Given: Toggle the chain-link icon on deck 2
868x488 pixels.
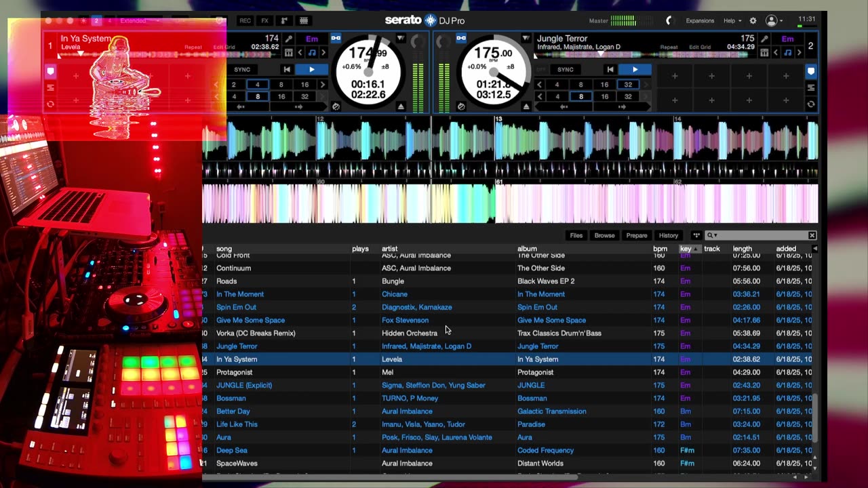Looking at the screenshot, I should (461, 38).
